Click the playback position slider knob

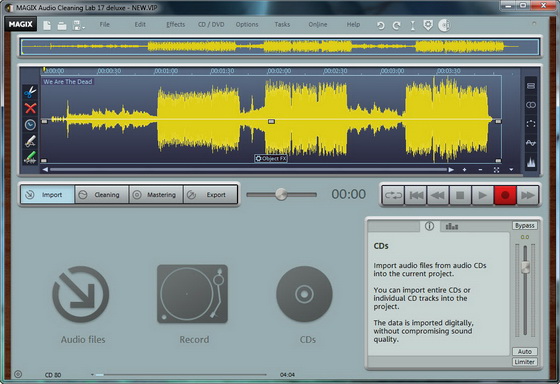point(281,194)
